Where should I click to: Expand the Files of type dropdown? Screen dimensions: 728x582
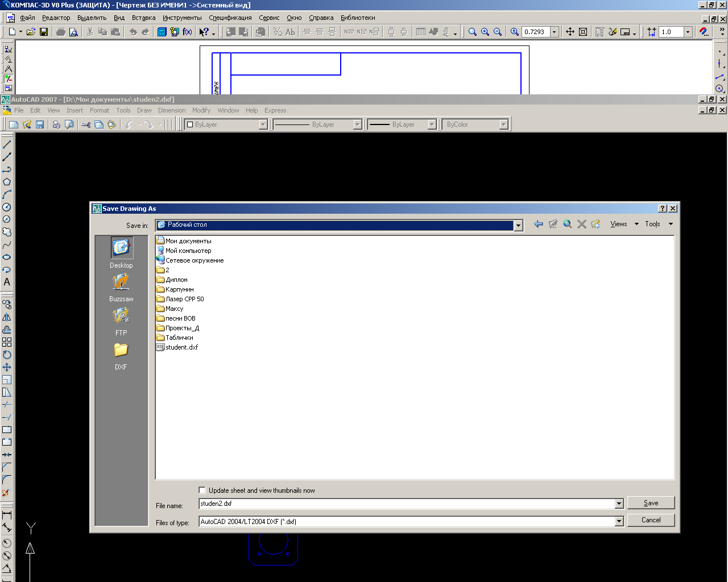[x=619, y=521]
